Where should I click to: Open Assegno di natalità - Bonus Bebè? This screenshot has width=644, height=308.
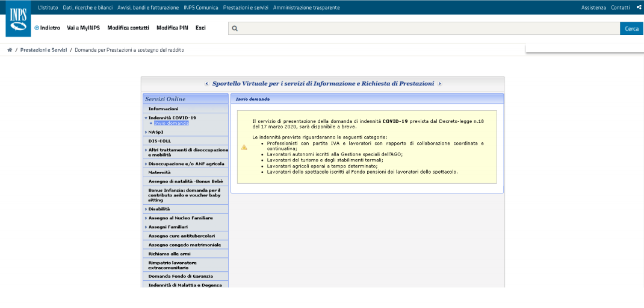pos(185,182)
